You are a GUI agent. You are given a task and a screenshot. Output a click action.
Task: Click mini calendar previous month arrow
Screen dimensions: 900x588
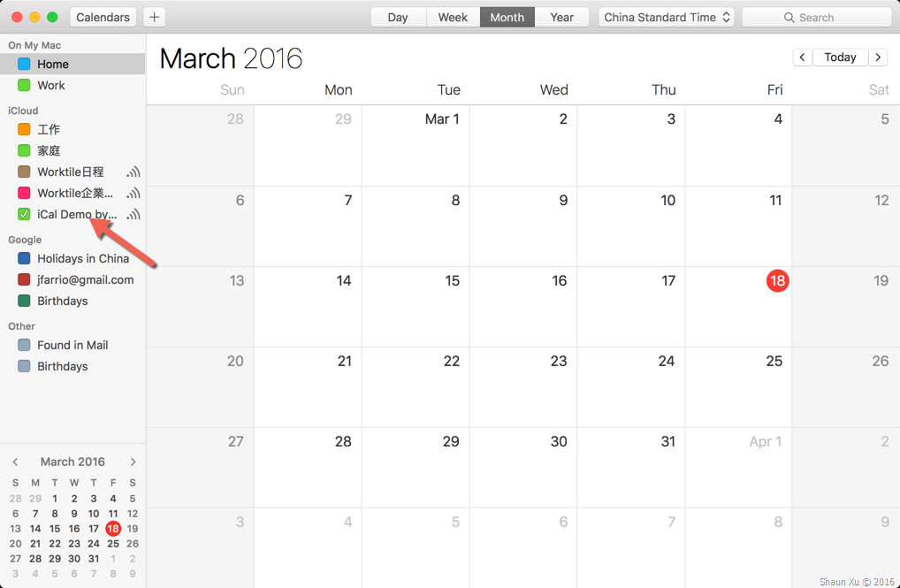click(16, 462)
